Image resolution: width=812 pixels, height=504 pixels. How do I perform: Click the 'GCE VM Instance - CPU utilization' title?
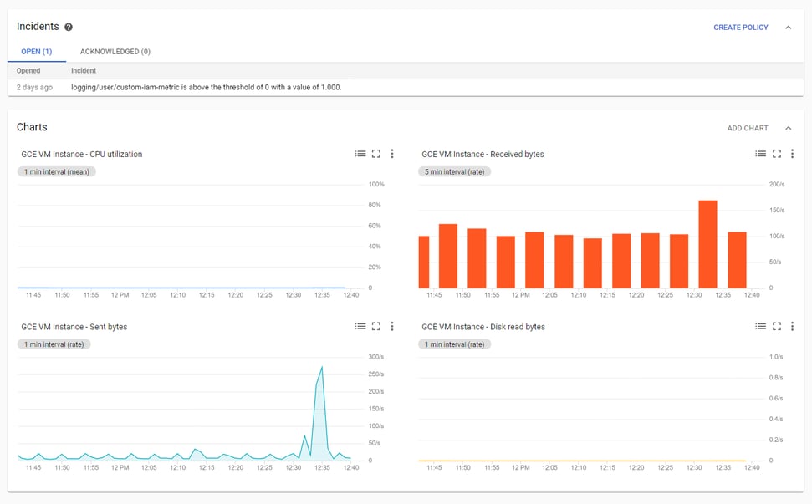(x=81, y=154)
